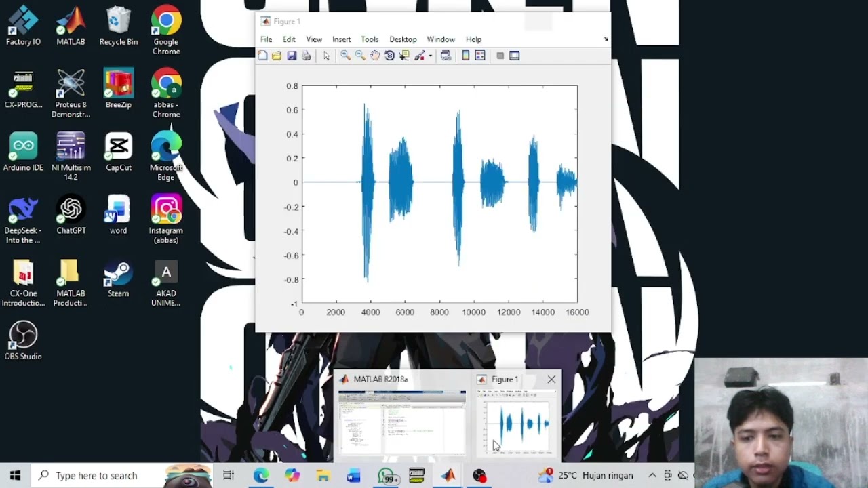The width and height of the screenshot is (868, 488).
Task: Open the Recycle Bin on desktop
Action: click(119, 26)
